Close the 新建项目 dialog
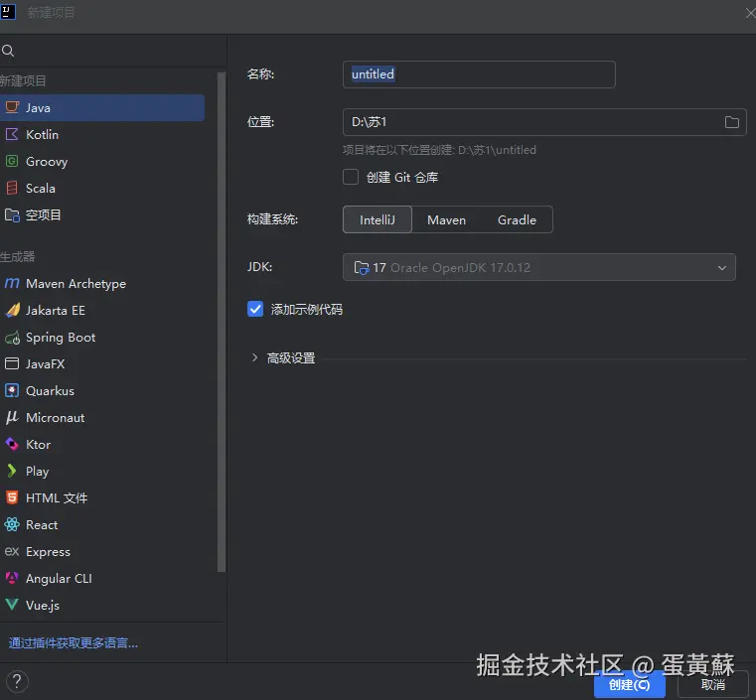This screenshot has width=756, height=700. point(750,13)
